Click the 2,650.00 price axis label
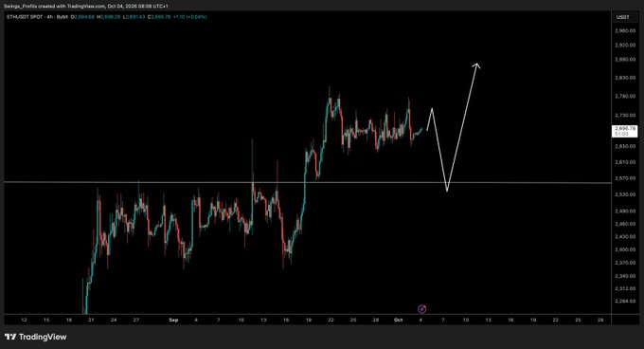Viewport: 644px width, 349px height. [x=625, y=146]
